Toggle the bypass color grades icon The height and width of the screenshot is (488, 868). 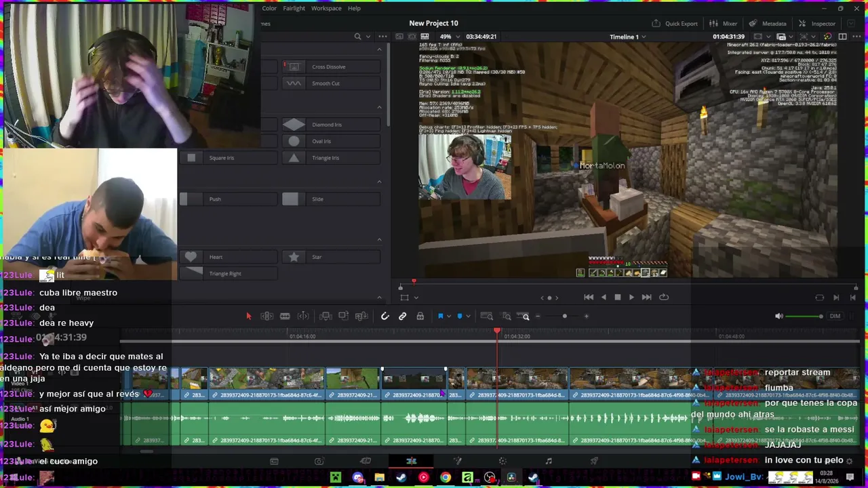pyautogui.click(x=827, y=37)
